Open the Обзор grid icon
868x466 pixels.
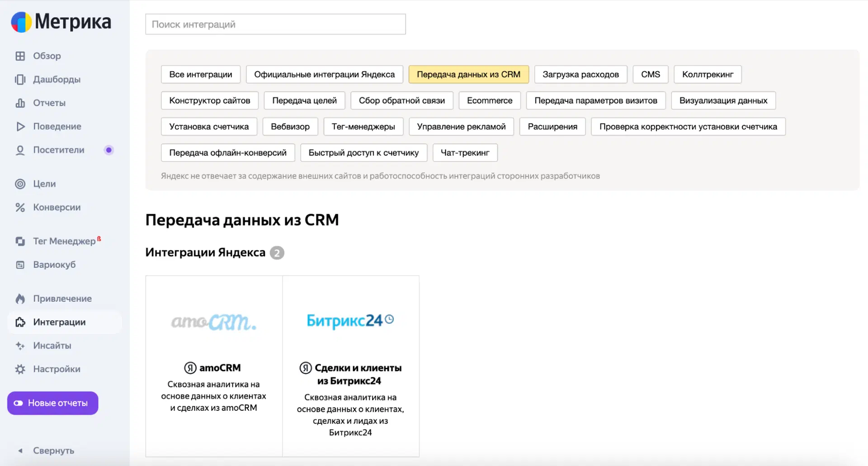tap(20, 56)
